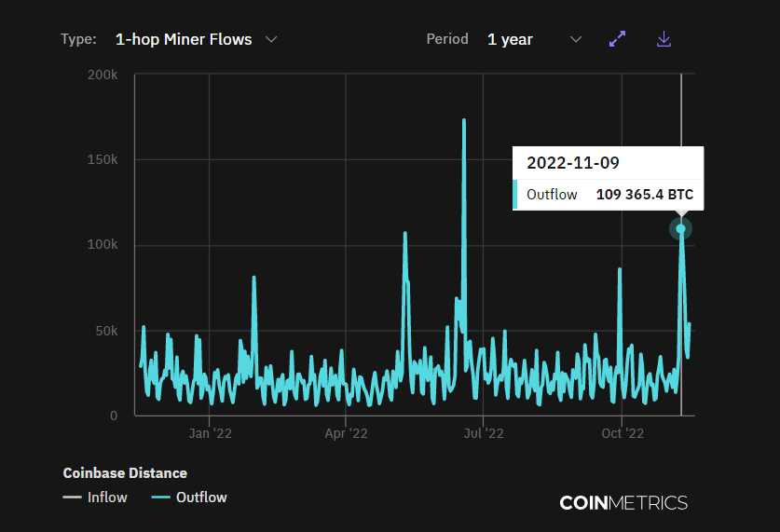Click the Apr '22 axis label
780x532 pixels.
pos(347,433)
